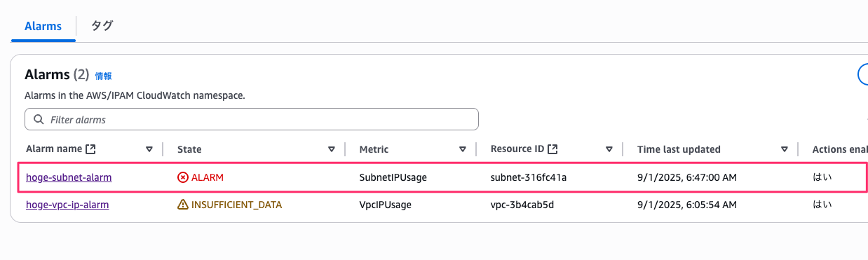Click the Metric column header
Viewport: 868px width, 260px height.
click(374, 149)
